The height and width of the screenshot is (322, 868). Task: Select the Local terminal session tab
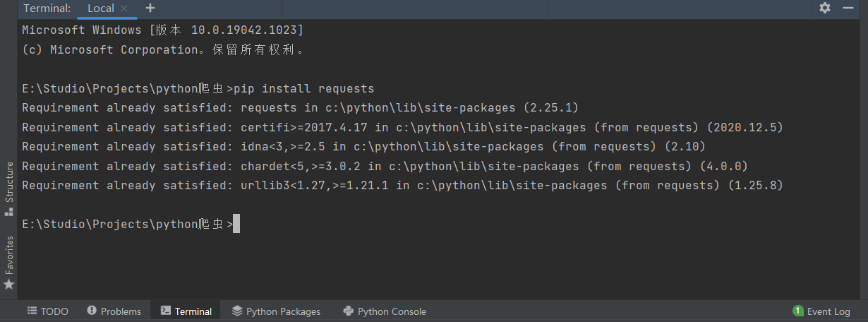click(x=101, y=8)
